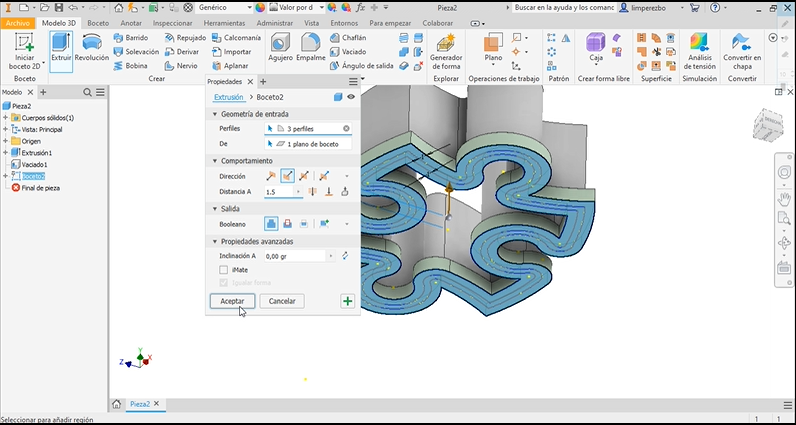796x425 pixels.
Task: Switch to the Vista ribbon tab
Action: pos(312,23)
